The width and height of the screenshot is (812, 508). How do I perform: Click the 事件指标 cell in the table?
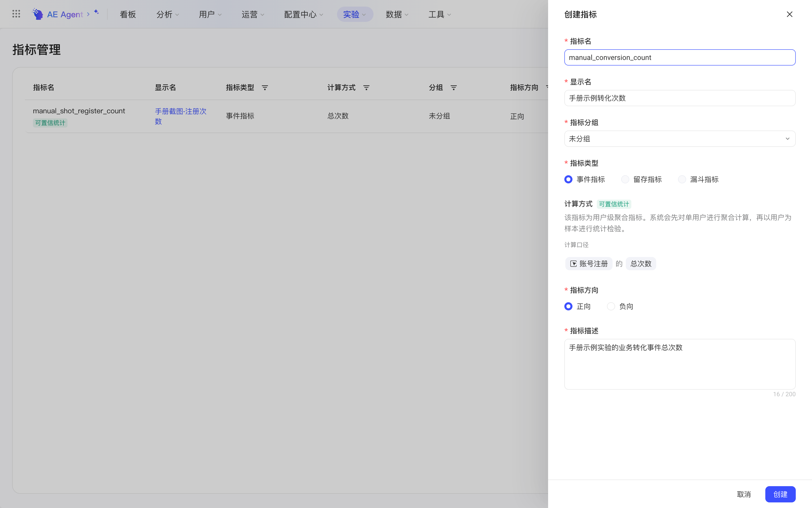click(240, 116)
